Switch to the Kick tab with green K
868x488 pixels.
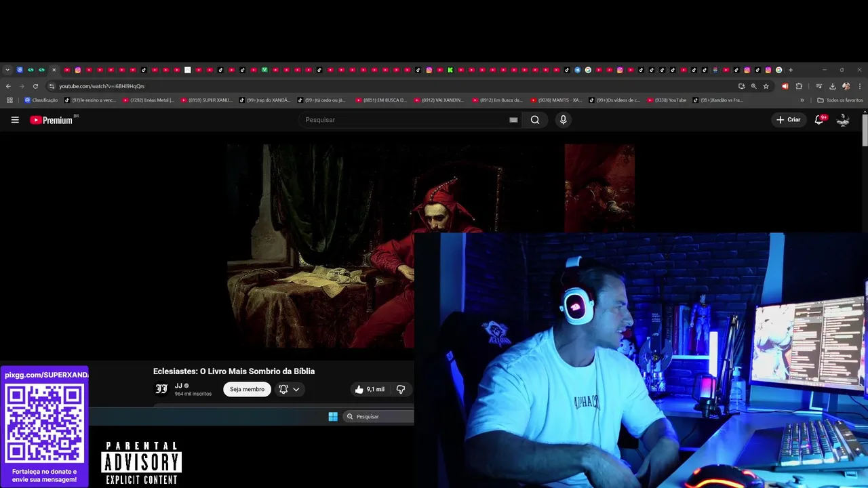coord(450,70)
